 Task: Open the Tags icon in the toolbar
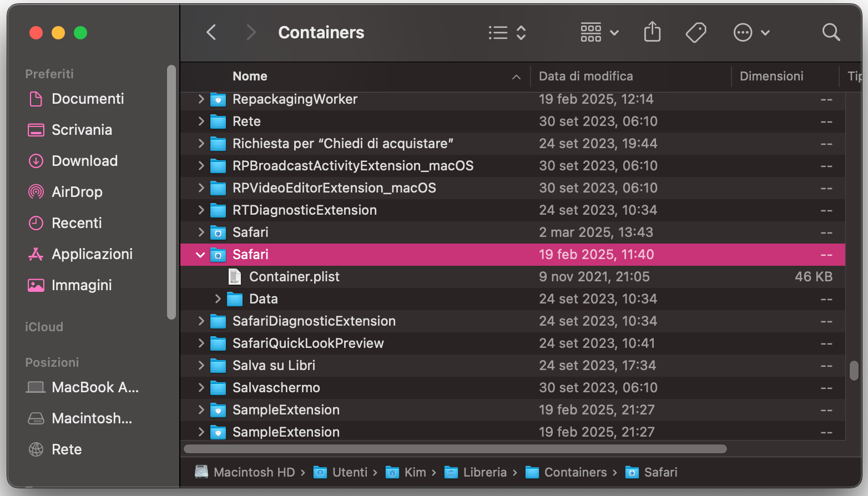pyautogui.click(x=696, y=32)
